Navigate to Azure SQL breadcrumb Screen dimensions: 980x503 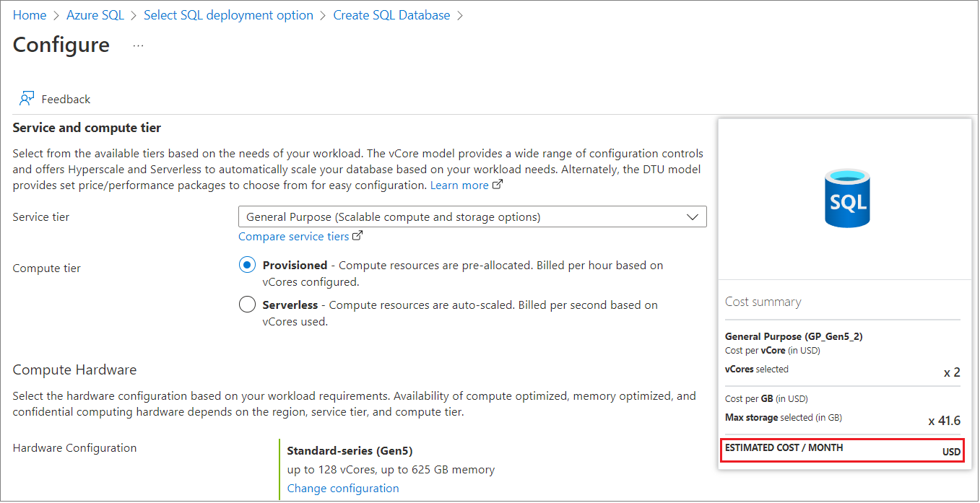point(95,15)
